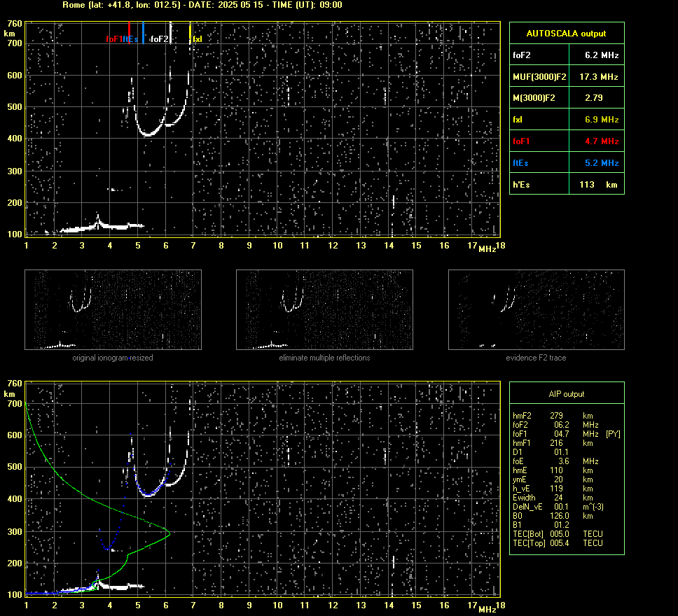
Task: Click the h'Es label cell
Action: coord(539,185)
